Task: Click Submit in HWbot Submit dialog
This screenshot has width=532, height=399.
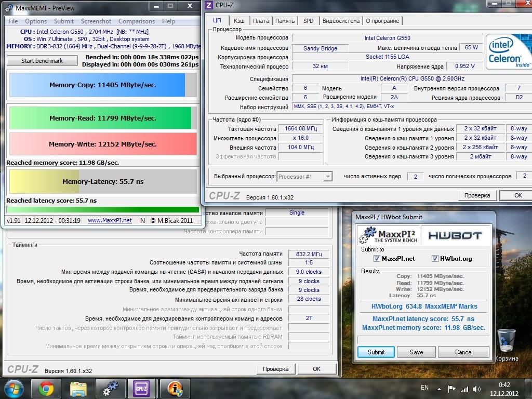Action: (x=376, y=352)
